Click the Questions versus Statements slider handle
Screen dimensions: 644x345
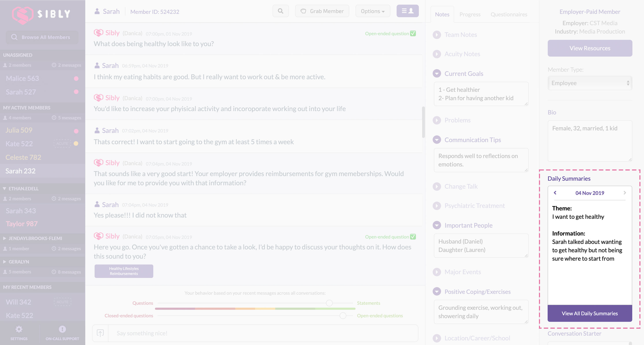point(329,303)
